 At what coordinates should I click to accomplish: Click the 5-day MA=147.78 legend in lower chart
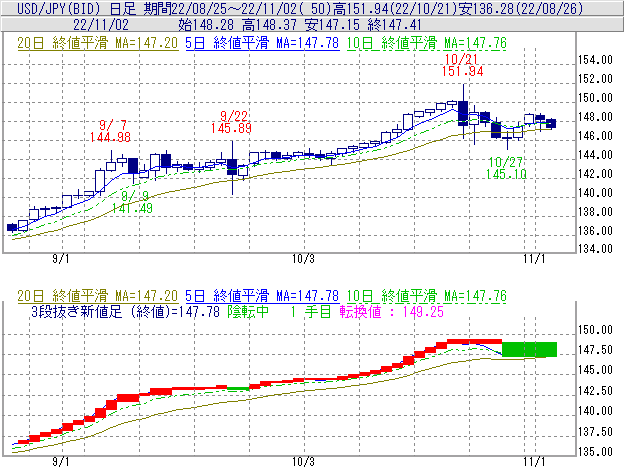(x=262, y=296)
